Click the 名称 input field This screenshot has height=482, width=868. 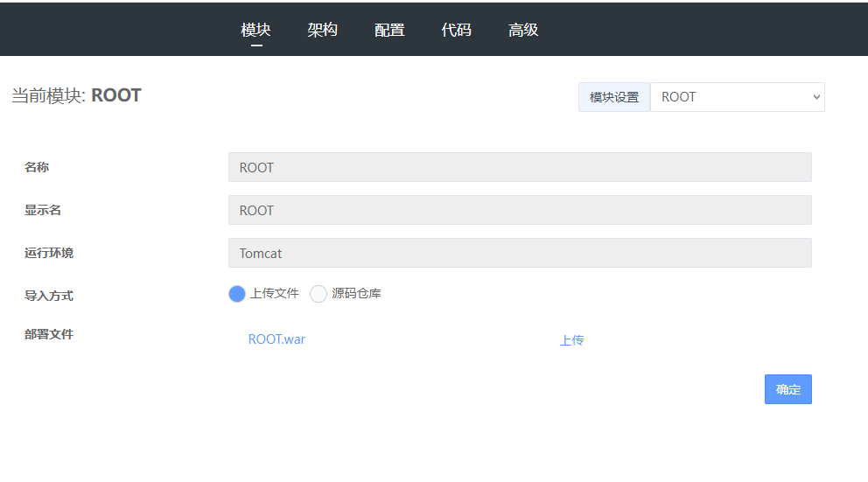tap(519, 167)
